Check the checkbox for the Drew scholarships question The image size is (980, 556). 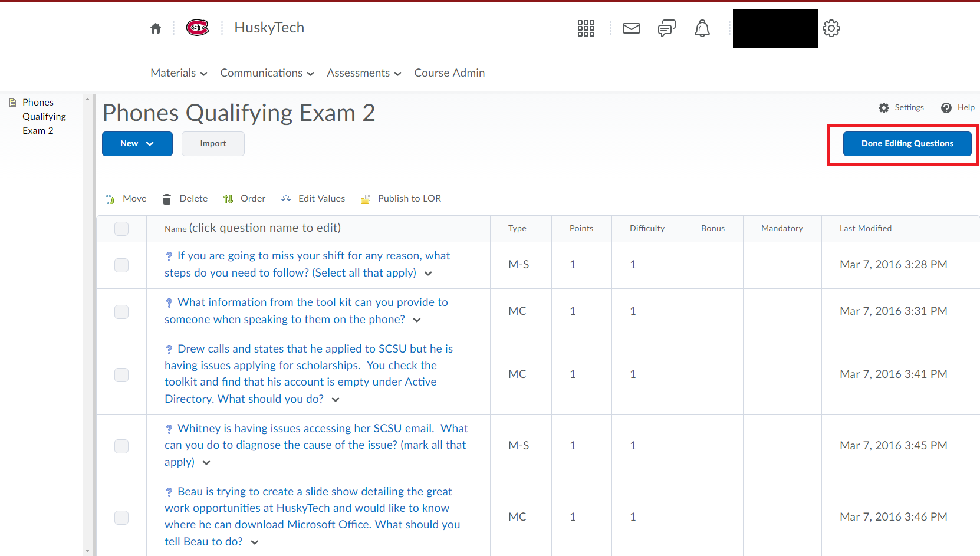pos(121,374)
